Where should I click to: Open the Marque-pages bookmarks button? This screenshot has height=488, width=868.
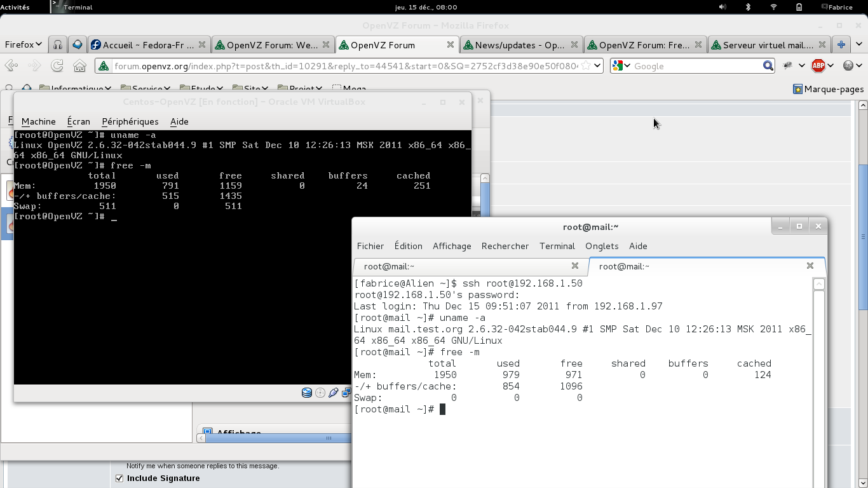pos(828,89)
